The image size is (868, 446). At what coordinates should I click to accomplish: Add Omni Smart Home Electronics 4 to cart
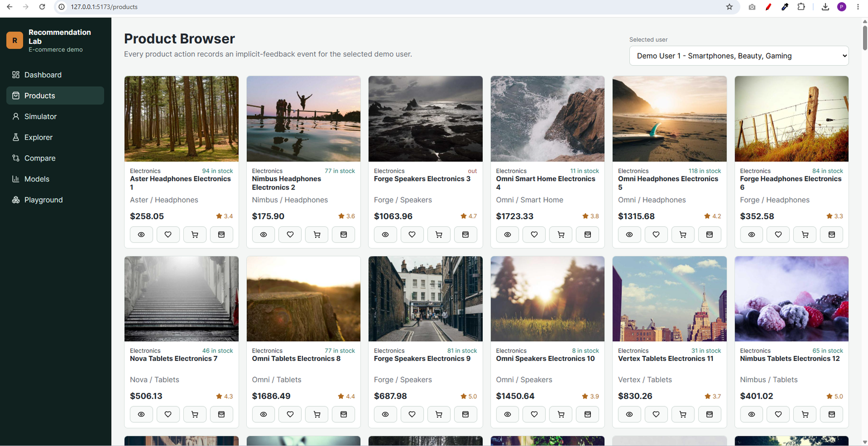click(561, 234)
